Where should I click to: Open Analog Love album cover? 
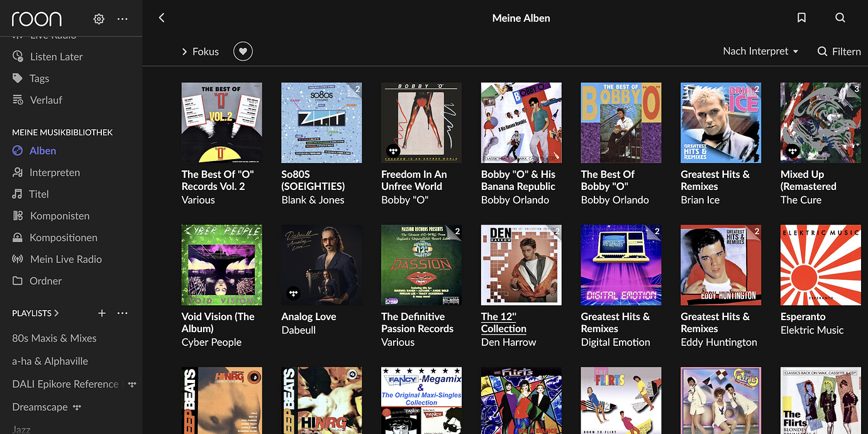(x=321, y=265)
